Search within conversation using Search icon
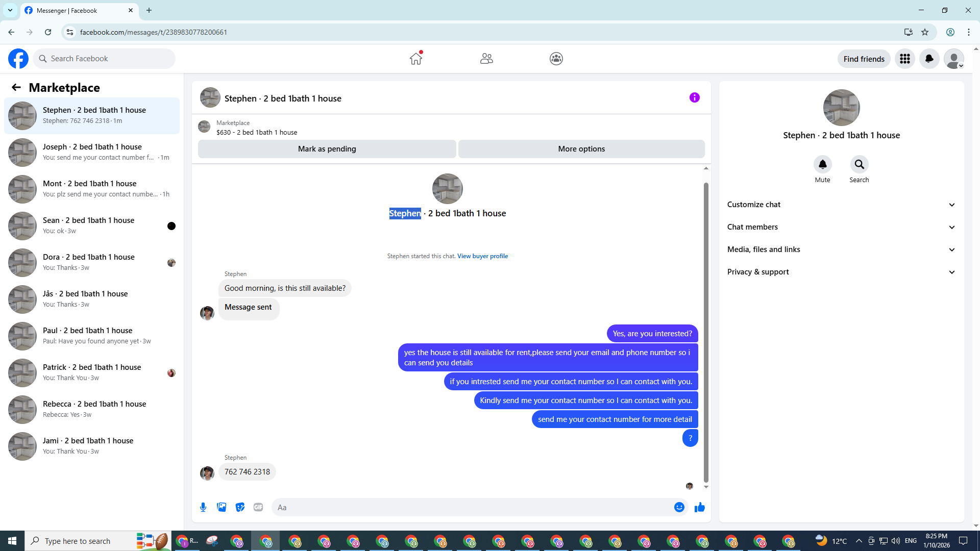The width and height of the screenshot is (980, 551). pos(859,164)
